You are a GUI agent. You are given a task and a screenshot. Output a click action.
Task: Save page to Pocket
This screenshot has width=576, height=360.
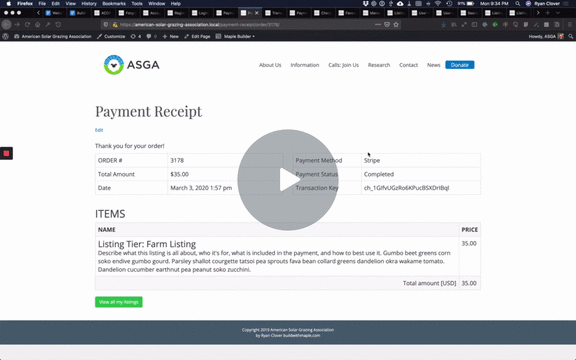click(x=387, y=25)
